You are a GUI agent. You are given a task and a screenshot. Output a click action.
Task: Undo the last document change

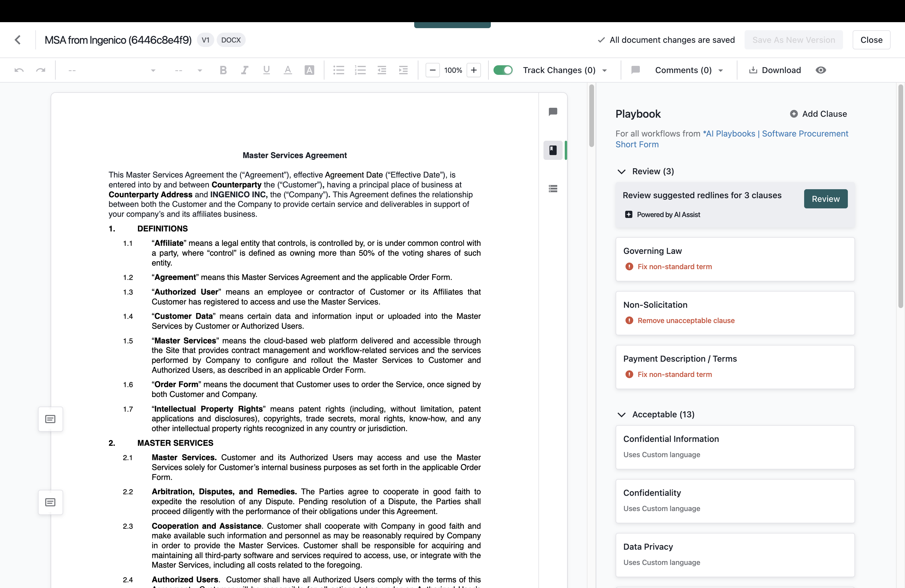[19, 70]
